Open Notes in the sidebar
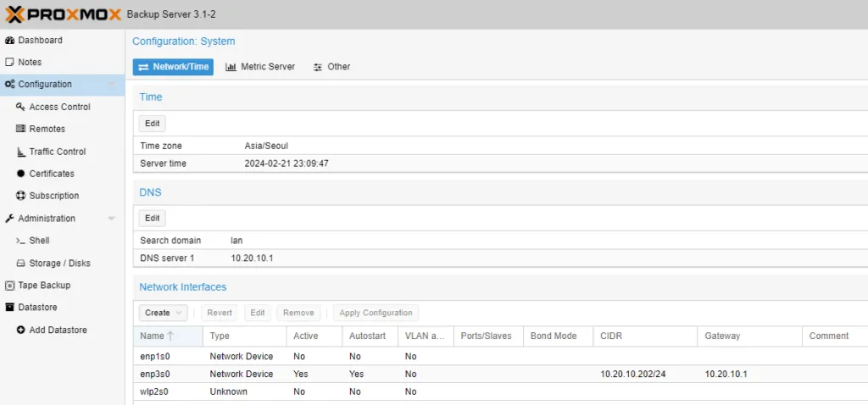The height and width of the screenshot is (405, 868). pyautogui.click(x=62, y=63)
